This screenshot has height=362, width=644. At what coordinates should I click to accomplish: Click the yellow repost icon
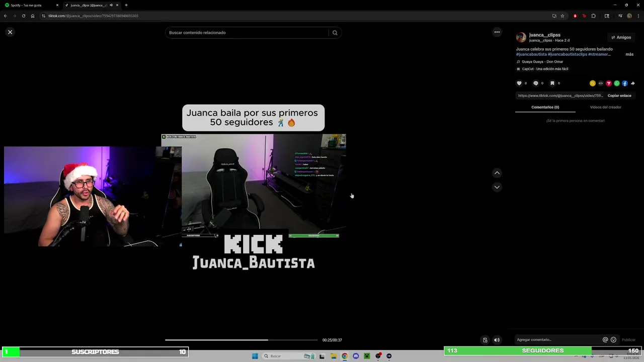593,83
